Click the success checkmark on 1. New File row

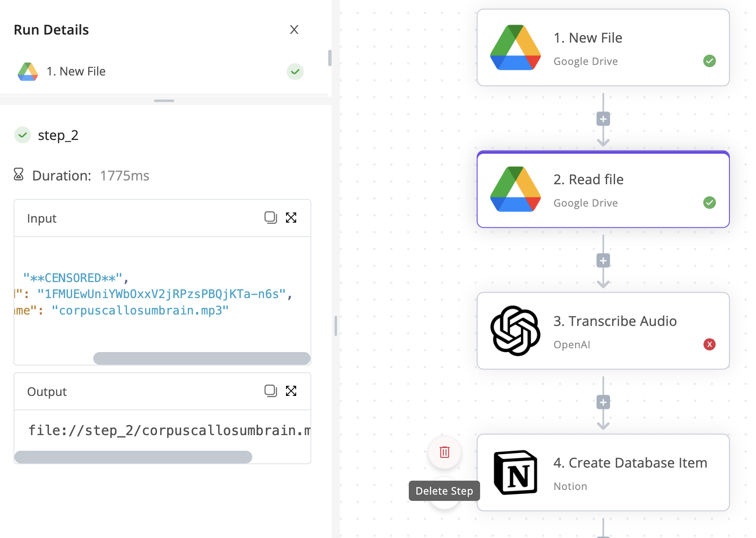[x=295, y=72]
